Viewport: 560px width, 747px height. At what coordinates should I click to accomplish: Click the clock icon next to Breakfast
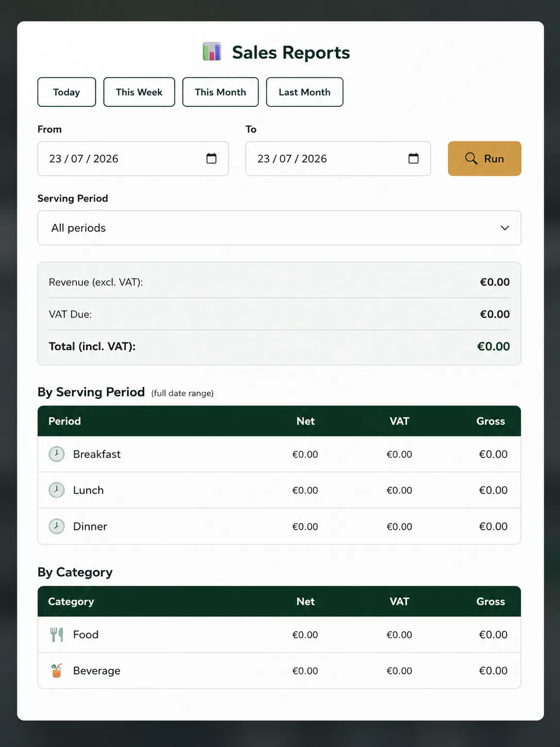point(57,454)
